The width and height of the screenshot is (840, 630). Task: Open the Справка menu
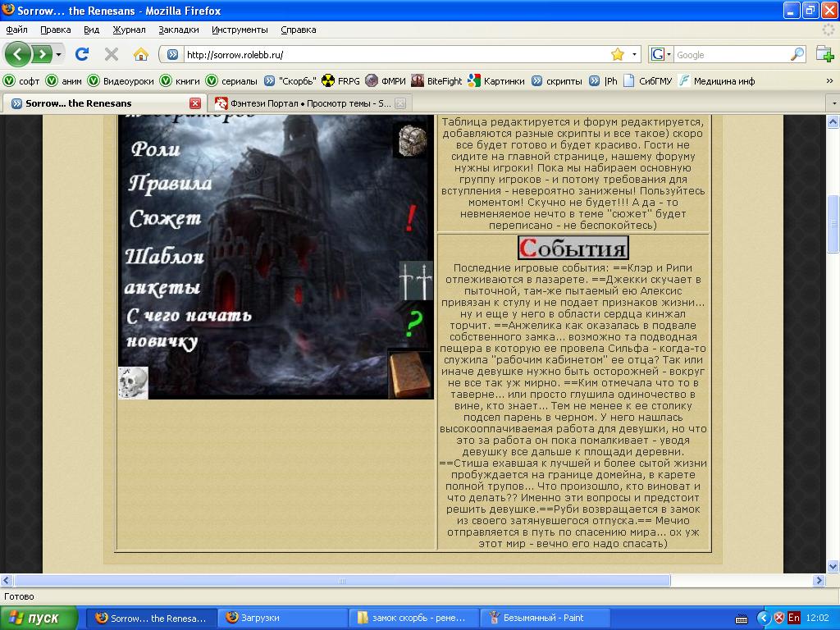pos(299,30)
